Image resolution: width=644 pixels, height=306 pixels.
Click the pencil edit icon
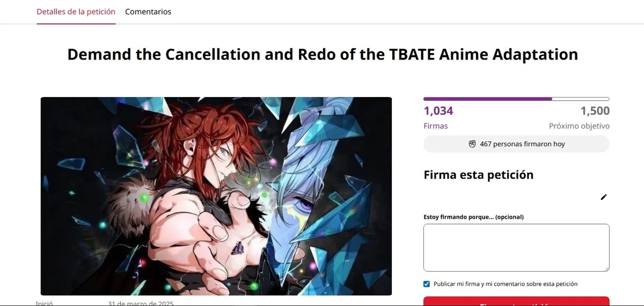(x=604, y=197)
